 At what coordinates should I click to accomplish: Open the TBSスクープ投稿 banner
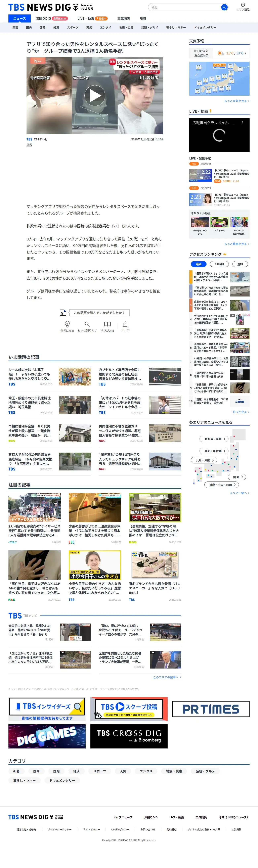point(129,709)
